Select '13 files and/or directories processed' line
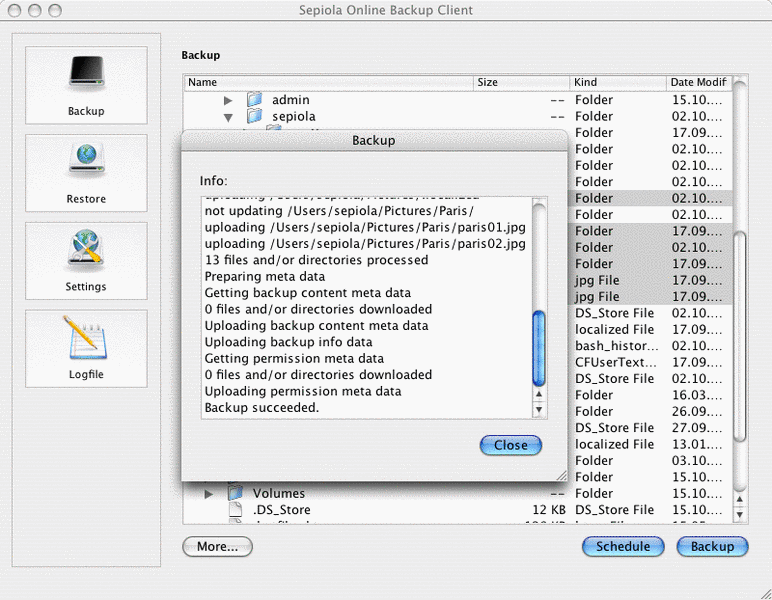This screenshot has height=600, width=772. (x=317, y=260)
